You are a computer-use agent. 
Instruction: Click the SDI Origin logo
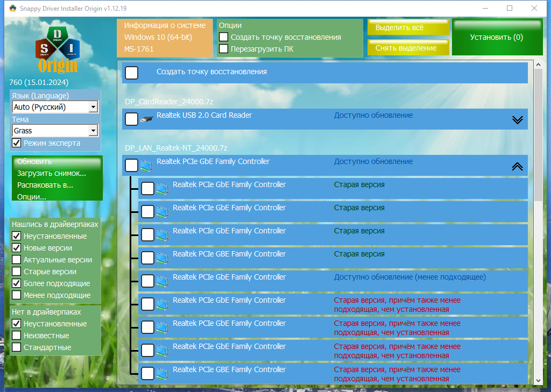58,49
